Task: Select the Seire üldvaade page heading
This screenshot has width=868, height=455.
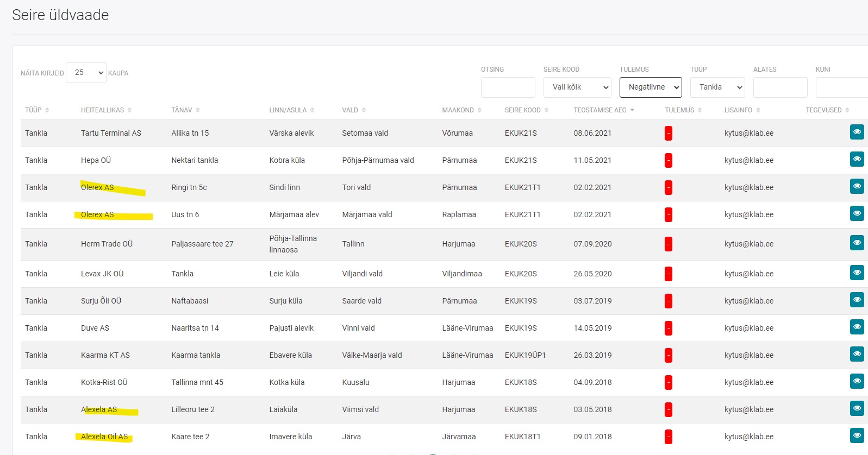Action: 60,15
